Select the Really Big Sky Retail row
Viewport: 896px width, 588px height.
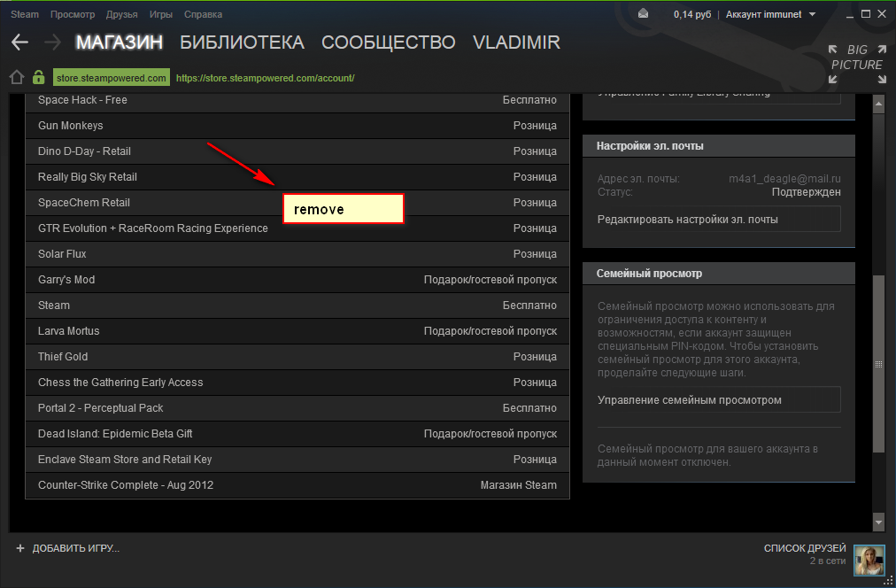point(297,177)
